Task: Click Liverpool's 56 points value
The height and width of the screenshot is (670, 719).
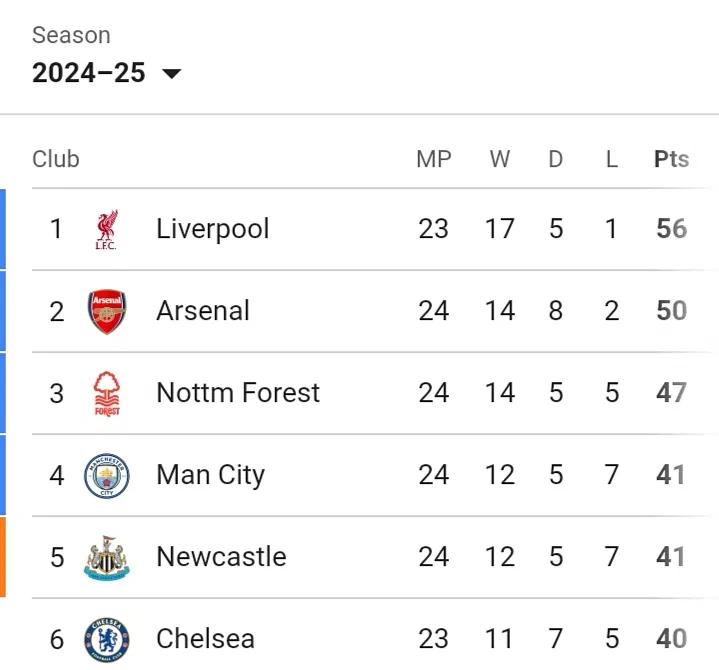Action: [671, 229]
